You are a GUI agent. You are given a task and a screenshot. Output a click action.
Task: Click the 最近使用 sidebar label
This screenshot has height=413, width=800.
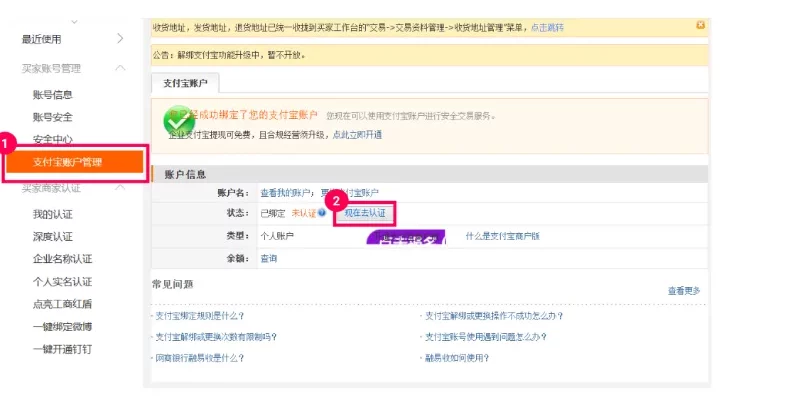[41, 39]
